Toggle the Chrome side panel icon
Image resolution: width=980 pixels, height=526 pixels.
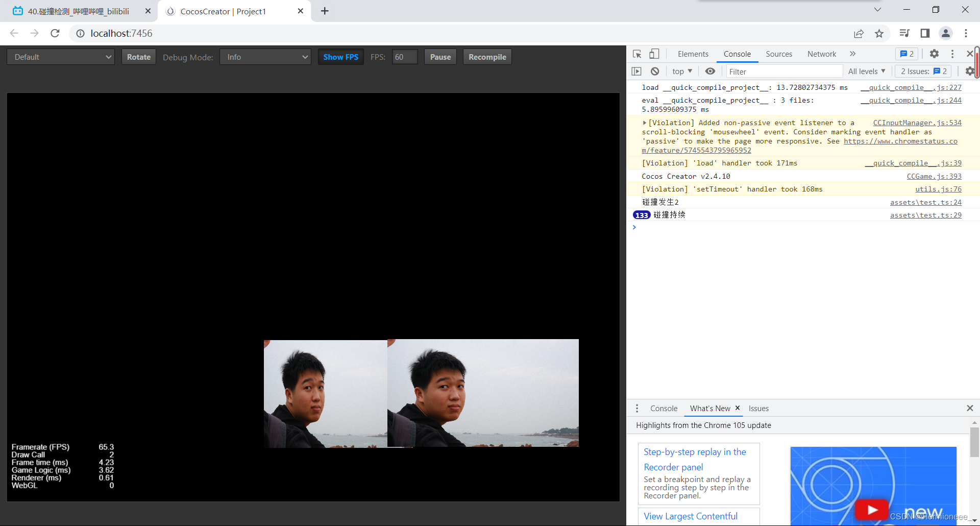[925, 33]
